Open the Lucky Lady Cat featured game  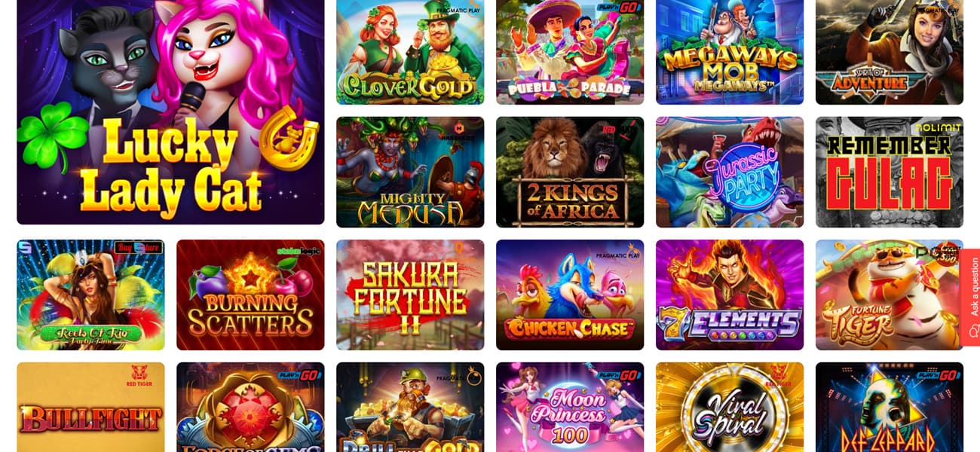(170, 112)
